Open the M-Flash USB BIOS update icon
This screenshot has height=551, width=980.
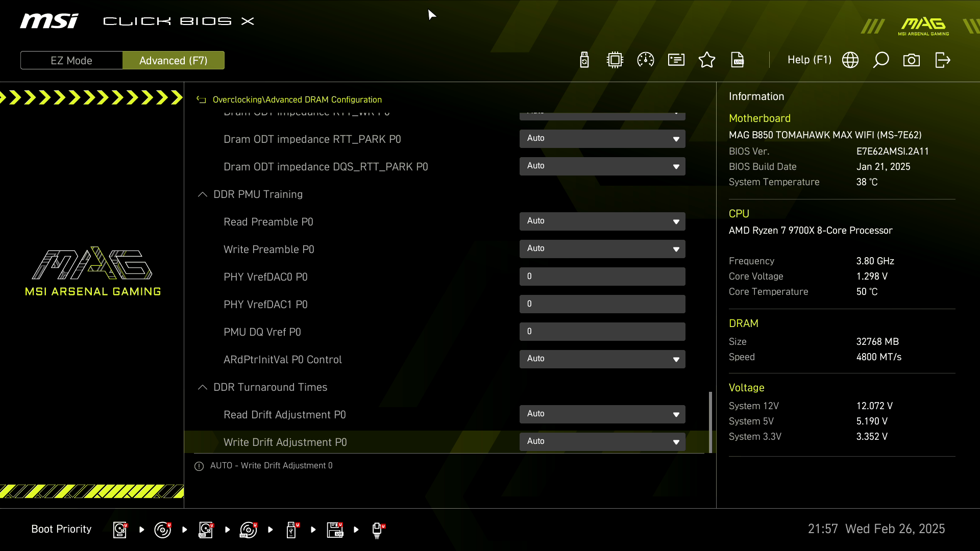point(584,60)
